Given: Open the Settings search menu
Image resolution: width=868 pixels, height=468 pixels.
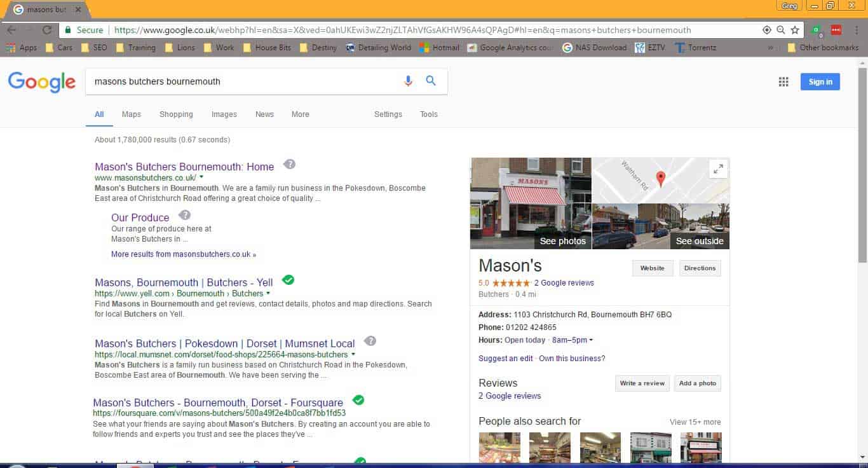Looking at the screenshot, I should (388, 114).
